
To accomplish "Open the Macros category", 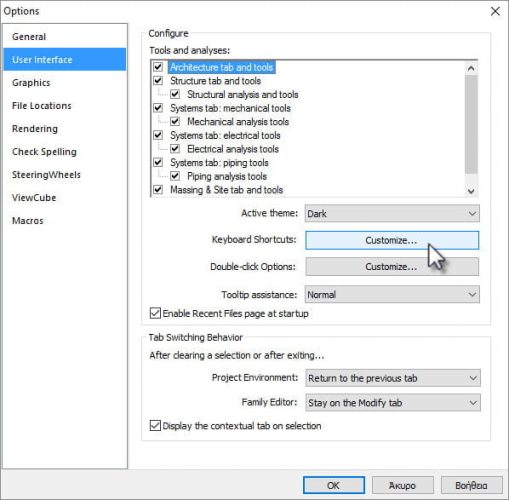I will [65, 221].
